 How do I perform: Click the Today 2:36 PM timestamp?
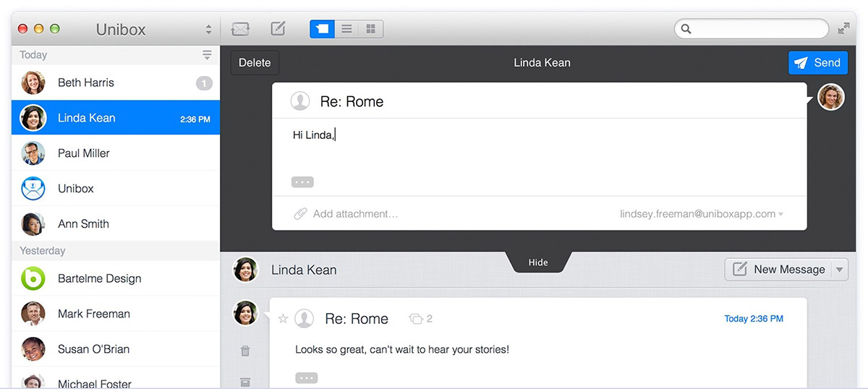click(x=754, y=319)
